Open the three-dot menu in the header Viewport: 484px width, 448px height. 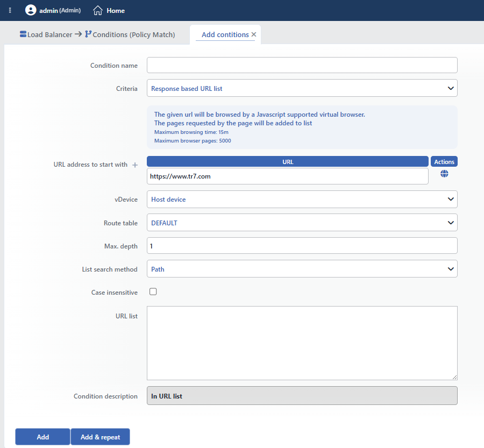pos(10,10)
